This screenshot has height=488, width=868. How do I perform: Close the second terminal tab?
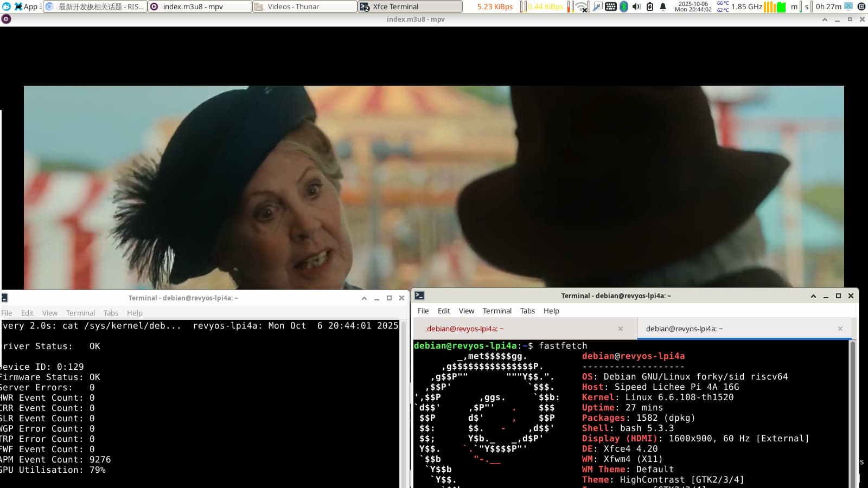840,329
